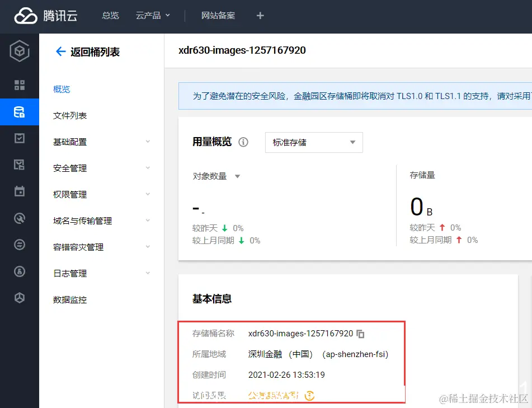Go to 网站备案 in top navigation
The height and width of the screenshot is (408, 532).
(x=218, y=16)
